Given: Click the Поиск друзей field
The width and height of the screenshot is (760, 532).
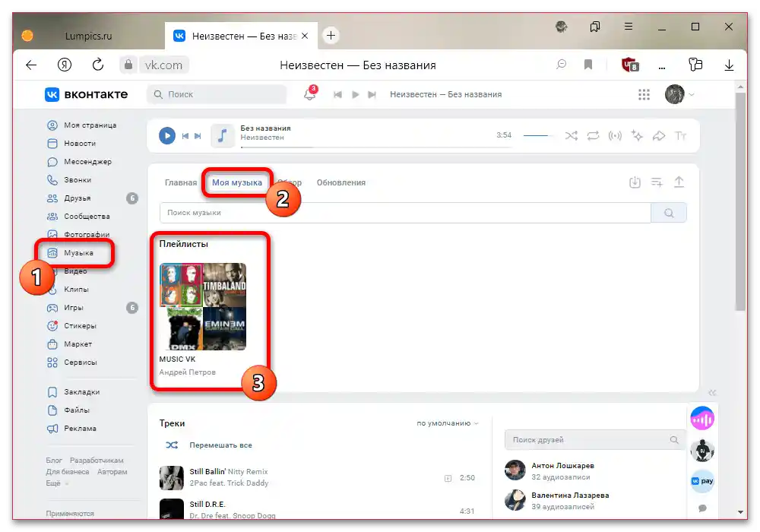Looking at the screenshot, I should pos(595,440).
